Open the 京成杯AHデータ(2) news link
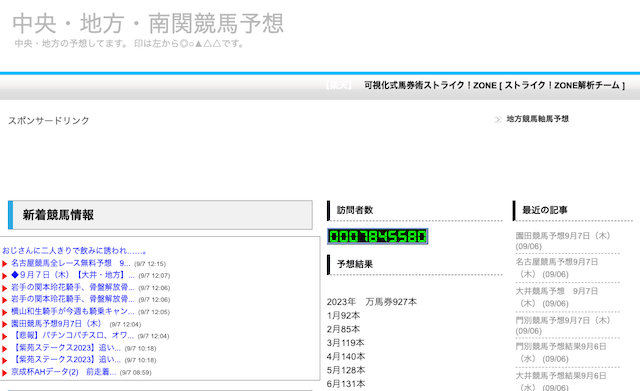The width and height of the screenshot is (640, 391). tap(63, 372)
